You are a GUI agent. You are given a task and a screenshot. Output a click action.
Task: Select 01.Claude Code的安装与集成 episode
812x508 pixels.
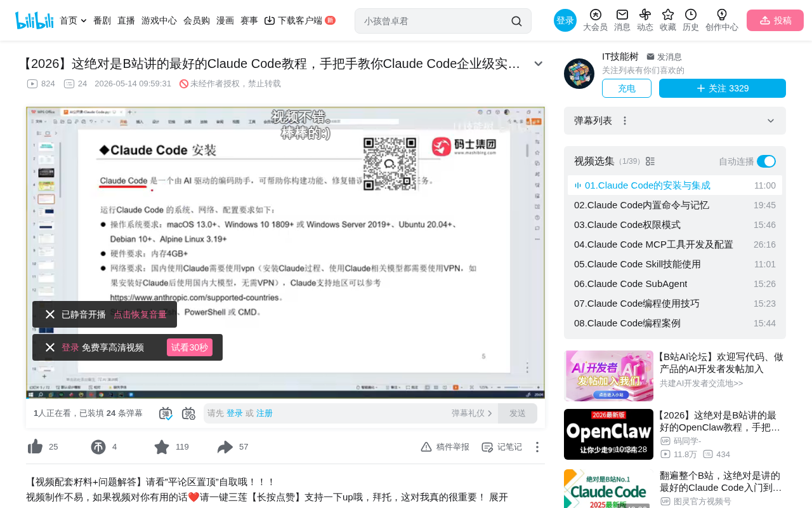[675, 185]
